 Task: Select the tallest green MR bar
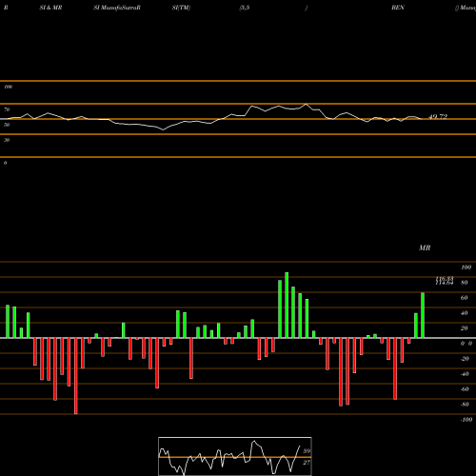pos(287,305)
